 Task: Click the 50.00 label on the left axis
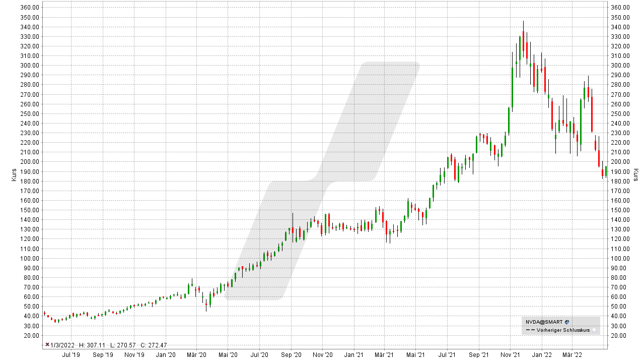tap(31, 307)
